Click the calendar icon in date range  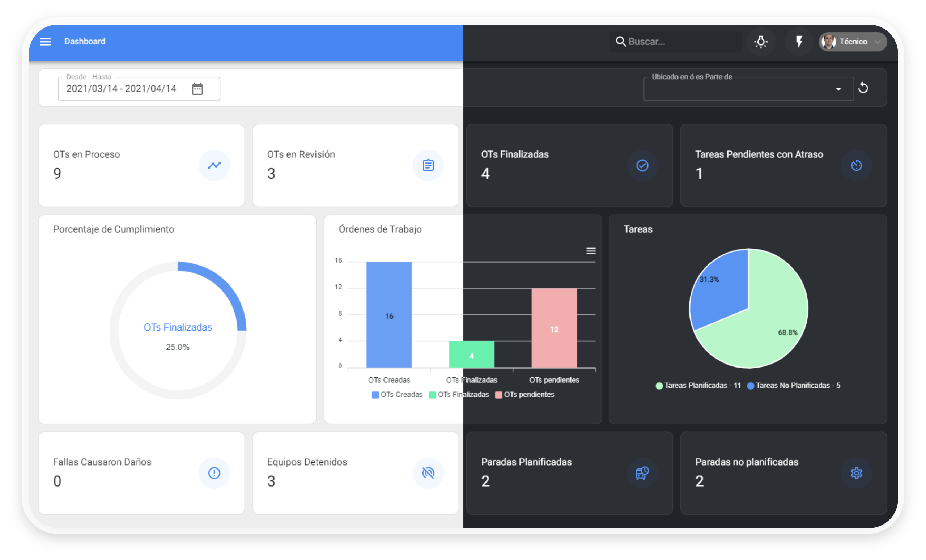(197, 89)
